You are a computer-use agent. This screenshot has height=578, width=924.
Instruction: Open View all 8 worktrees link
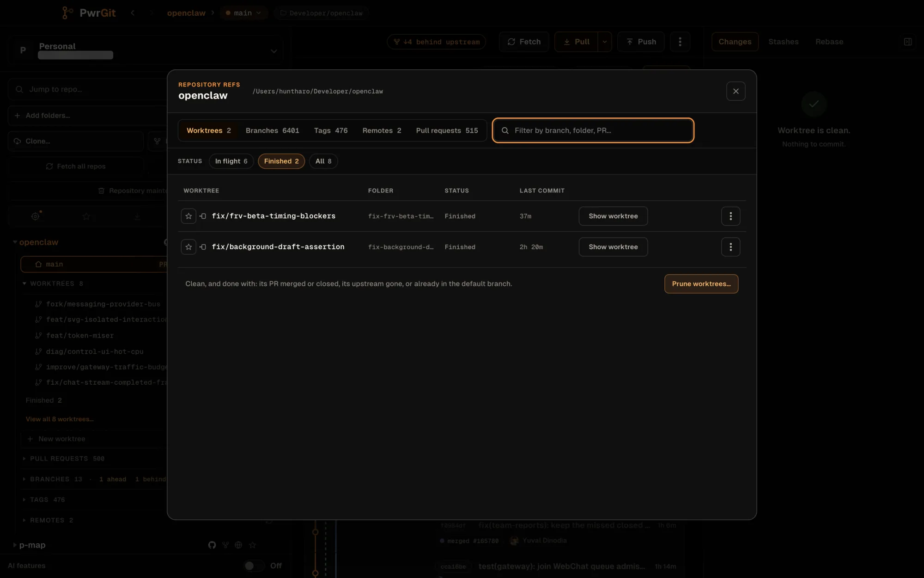[60, 419]
